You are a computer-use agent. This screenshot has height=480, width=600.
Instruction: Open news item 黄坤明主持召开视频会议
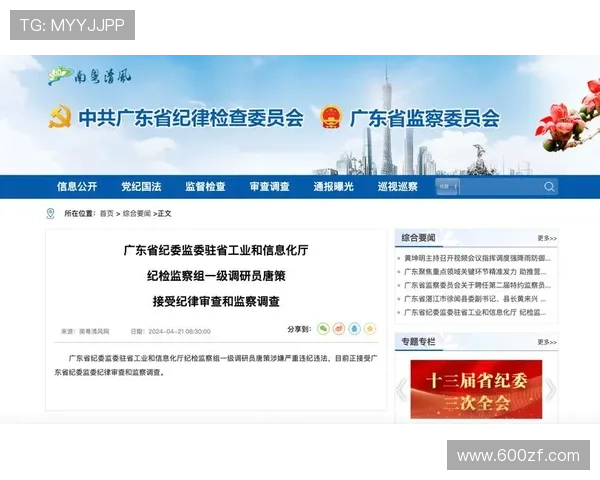pos(477,258)
